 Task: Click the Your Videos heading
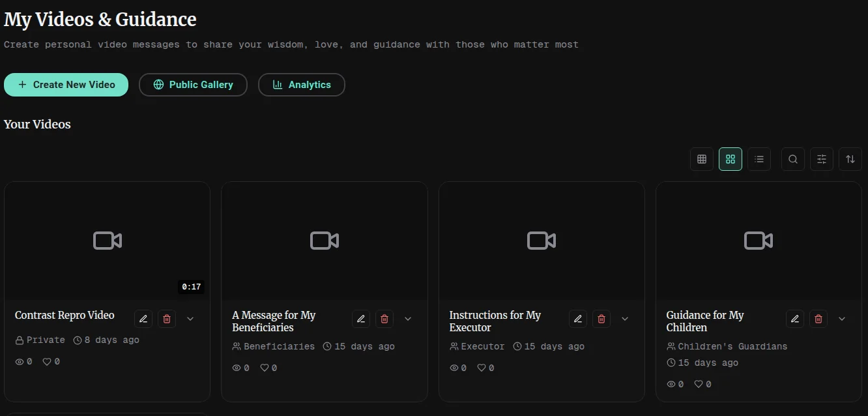point(37,125)
